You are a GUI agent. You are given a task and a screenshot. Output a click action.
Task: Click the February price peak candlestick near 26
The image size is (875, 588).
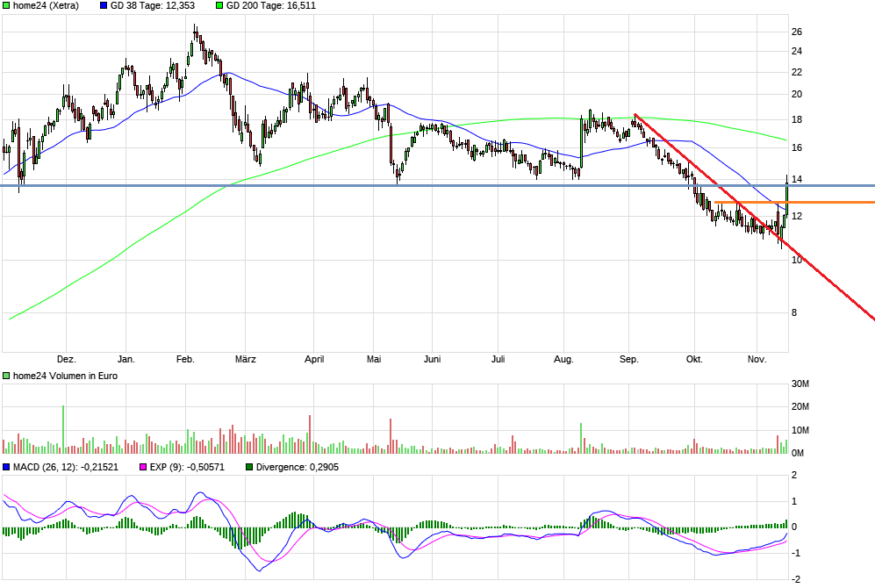pos(195,33)
